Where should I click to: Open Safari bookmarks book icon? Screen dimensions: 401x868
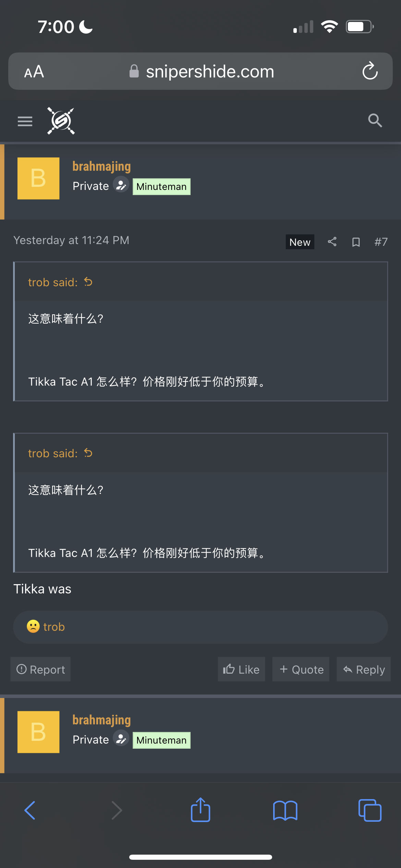tap(285, 810)
